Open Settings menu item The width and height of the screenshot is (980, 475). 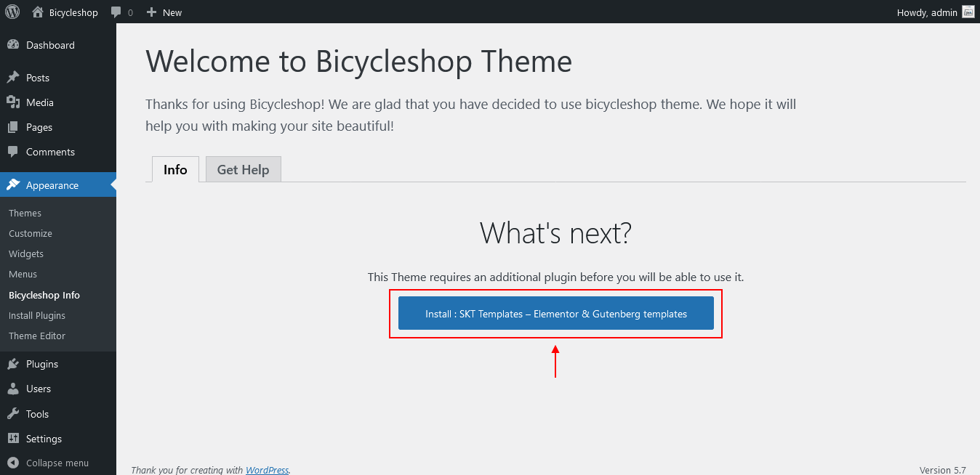(44, 439)
